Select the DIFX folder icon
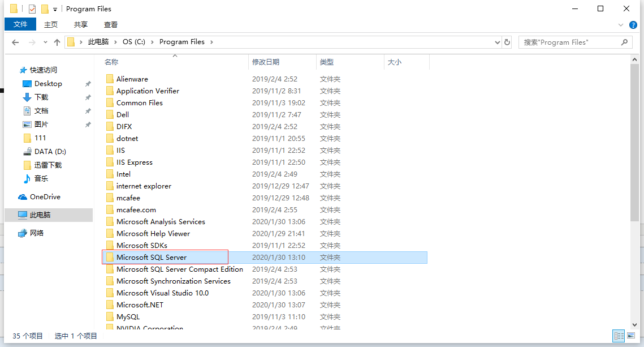644x347 pixels. pos(110,127)
